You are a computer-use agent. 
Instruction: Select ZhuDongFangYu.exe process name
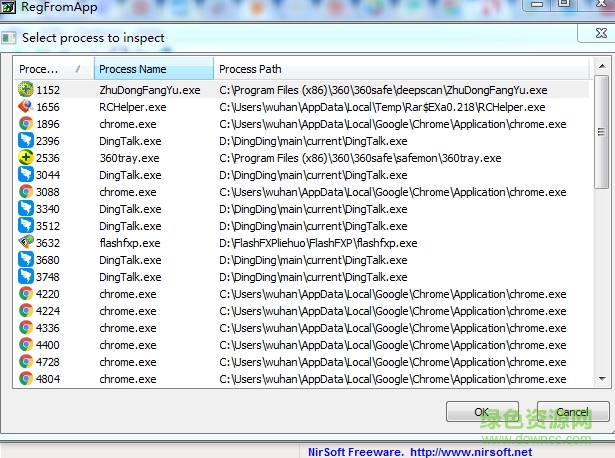click(x=150, y=90)
